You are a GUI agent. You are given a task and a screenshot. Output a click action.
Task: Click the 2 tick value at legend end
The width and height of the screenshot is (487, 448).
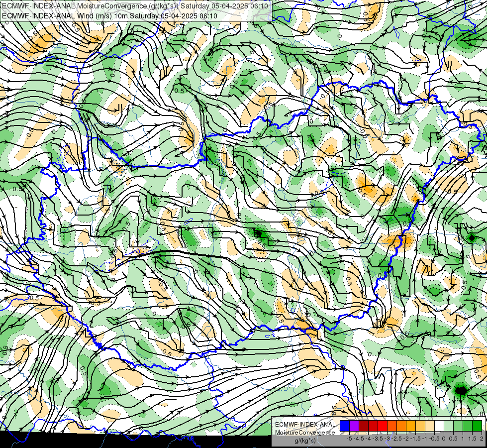coord(482,439)
